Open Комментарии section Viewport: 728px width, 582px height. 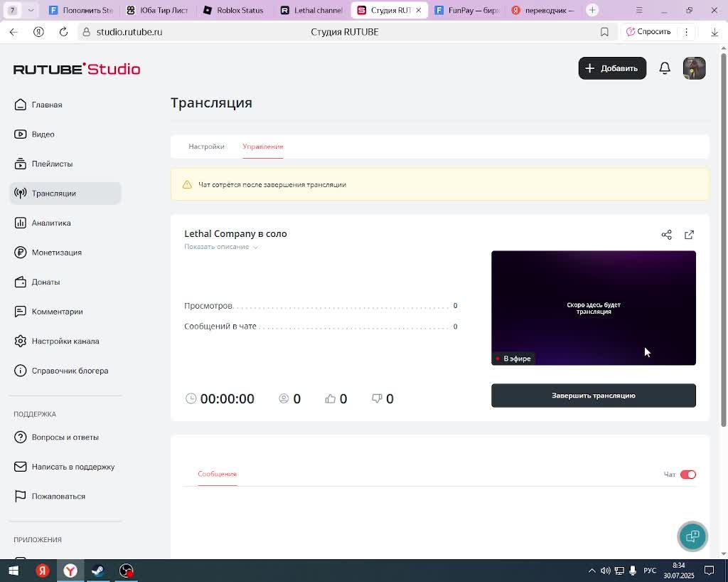pos(48,312)
